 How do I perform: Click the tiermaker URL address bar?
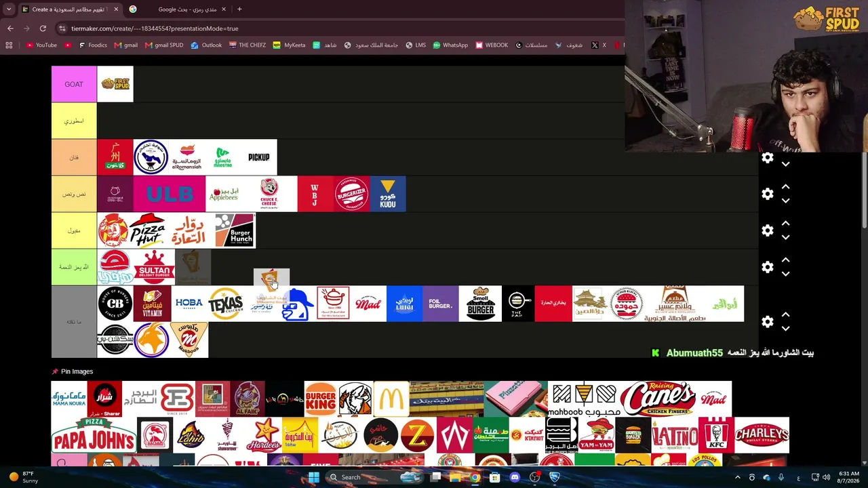tap(339, 28)
